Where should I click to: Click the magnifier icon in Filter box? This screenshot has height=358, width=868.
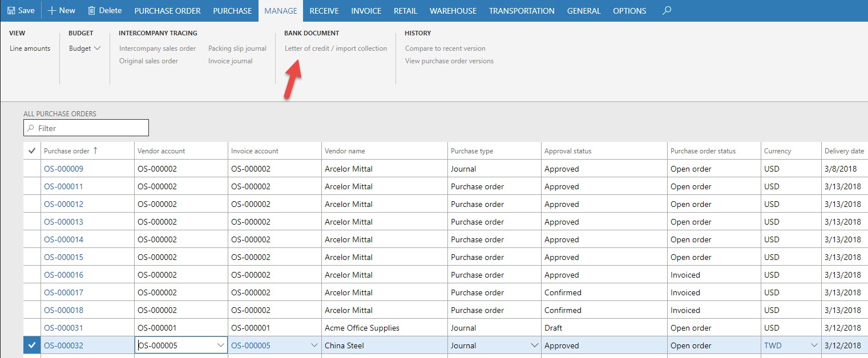pos(31,128)
